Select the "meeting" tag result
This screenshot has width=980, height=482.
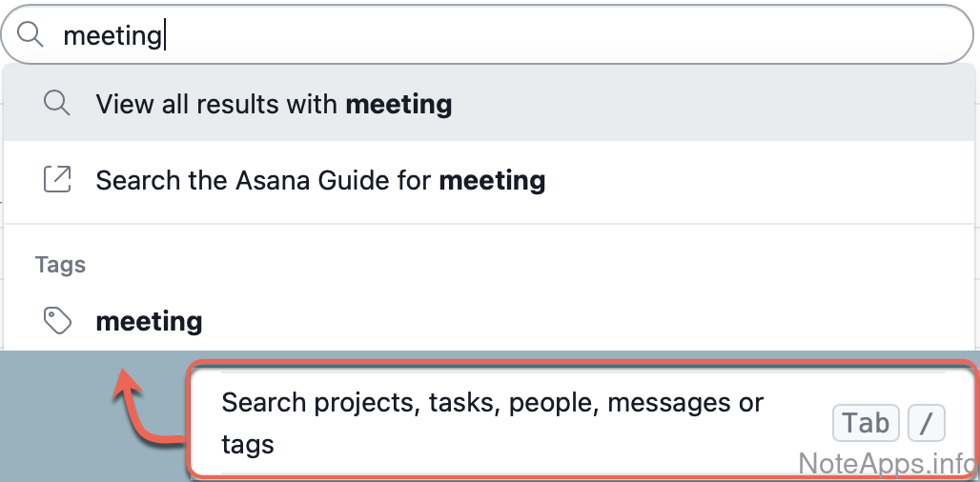click(149, 321)
